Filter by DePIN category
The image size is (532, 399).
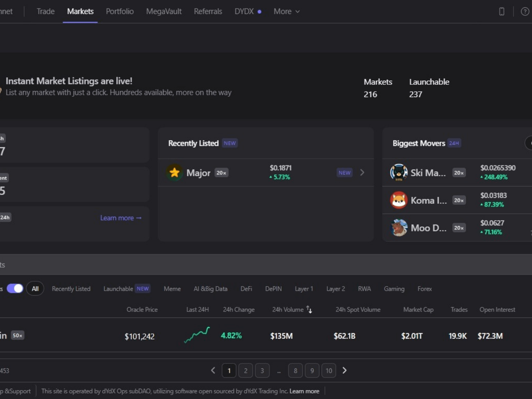tap(273, 289)
